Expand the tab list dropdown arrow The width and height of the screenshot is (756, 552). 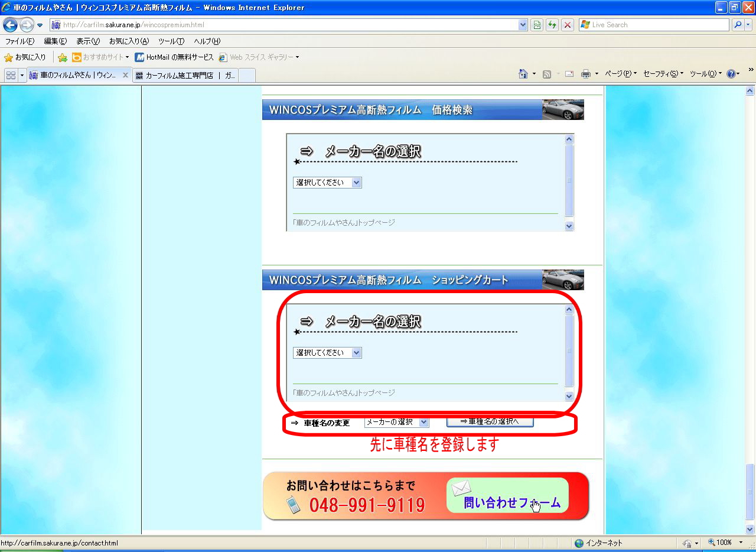[x=22, y=75]
